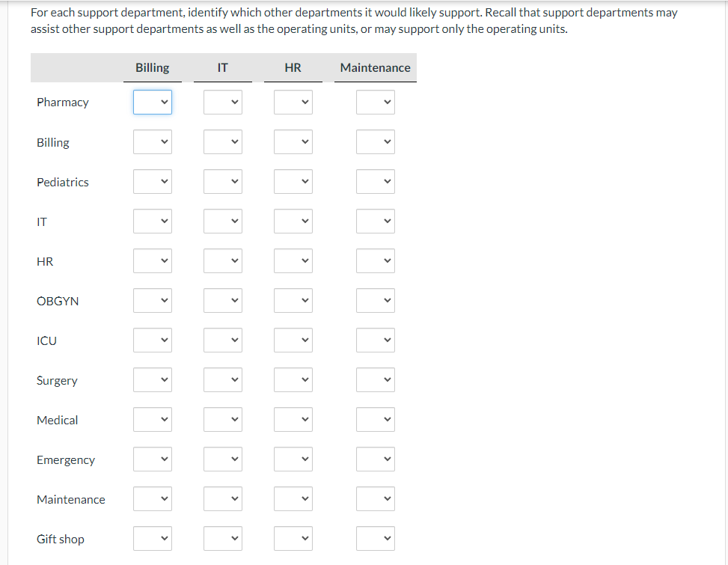728x565 pixels.
Task: Expand the ICU row Maintenance dropdown
Action: point(375,340)
